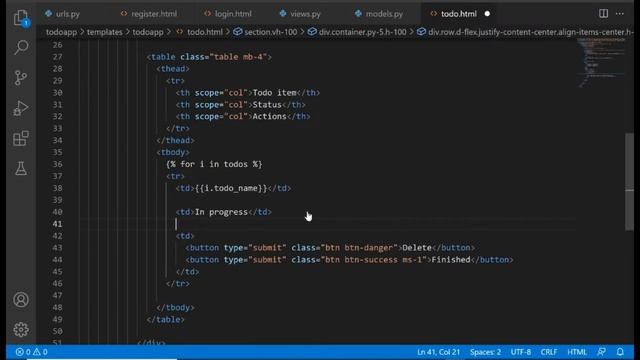This screenshot has width=640, height=360.
Task: Click the closing </thead> tag
Action: (176, 140)
